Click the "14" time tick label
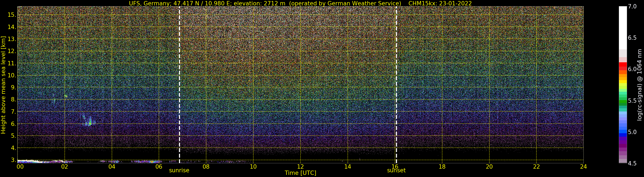Viewport: 644px width, 177px height. (x=347, y=167)
